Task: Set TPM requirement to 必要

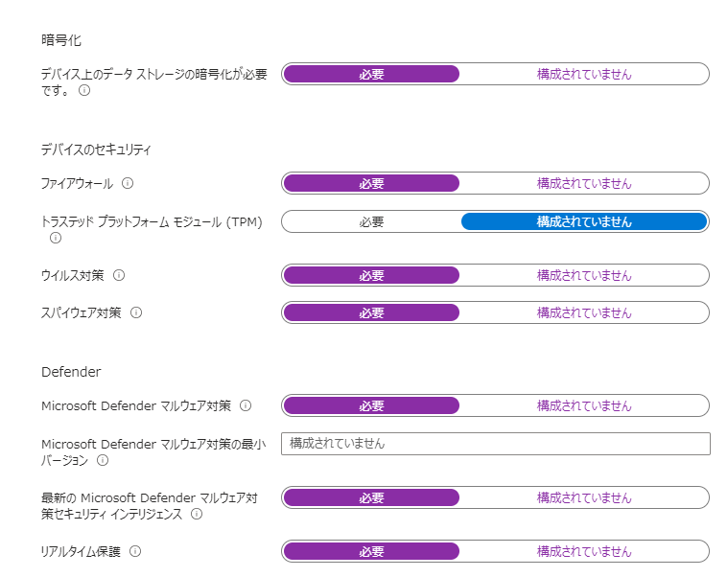Action: pos(371,221)
